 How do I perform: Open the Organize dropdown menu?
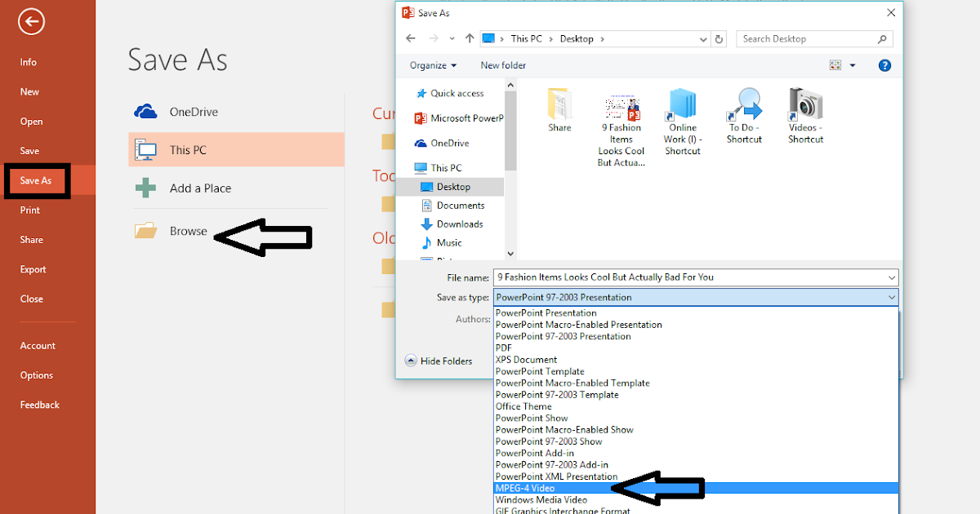click(x=434, y=65)
